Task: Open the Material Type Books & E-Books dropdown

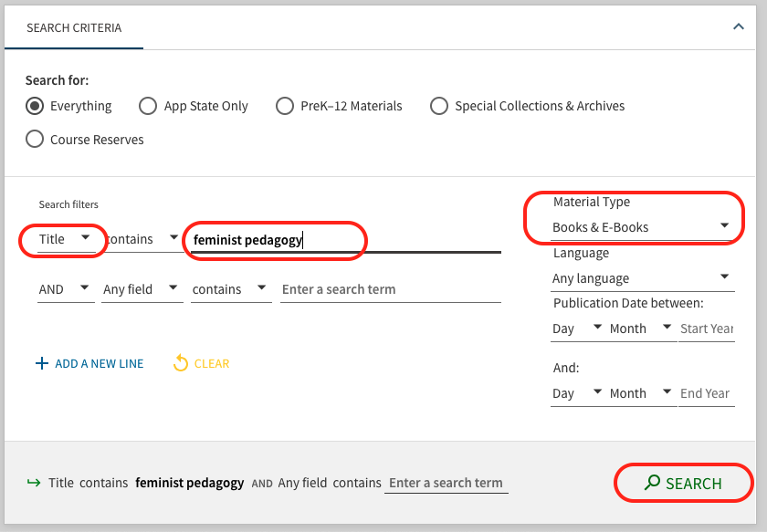Action: click(641, 226)
